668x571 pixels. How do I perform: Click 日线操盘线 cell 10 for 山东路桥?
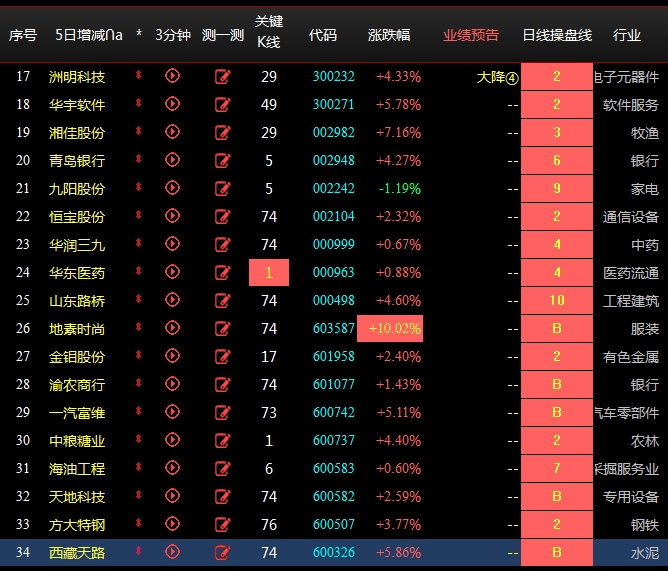click(x=557, y=300)
